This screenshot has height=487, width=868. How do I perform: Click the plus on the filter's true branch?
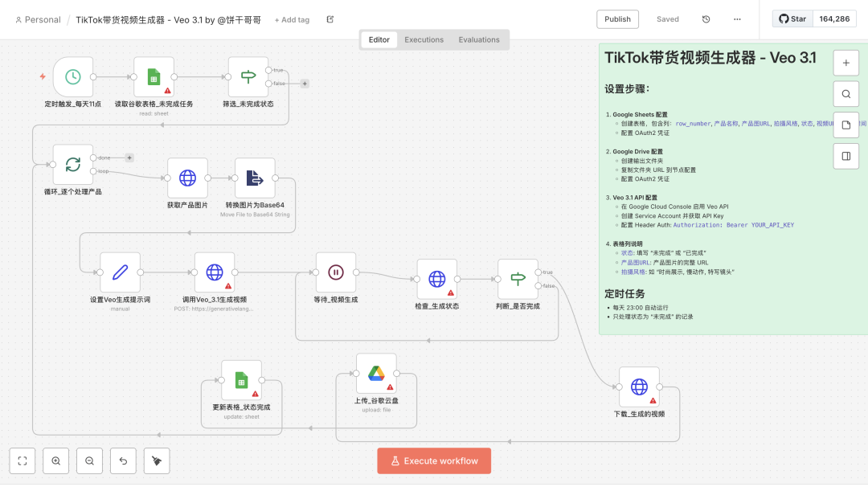pyautogui.click(x=304, y=83)
